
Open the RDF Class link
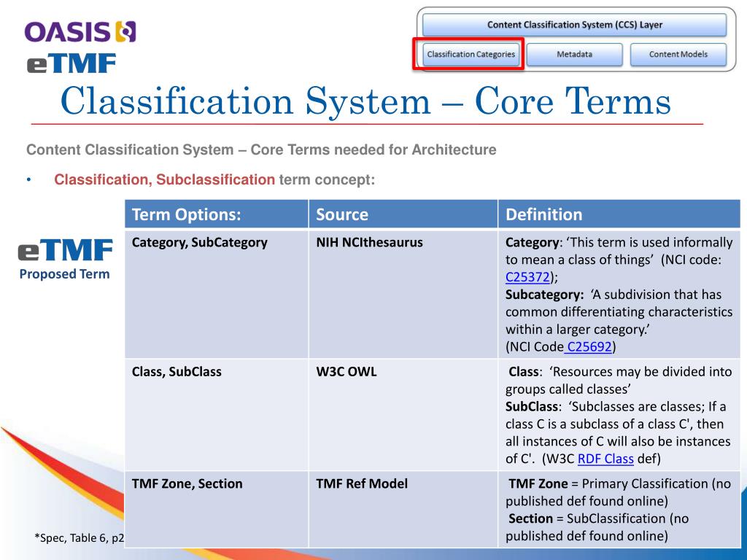[x=605, y=459]
